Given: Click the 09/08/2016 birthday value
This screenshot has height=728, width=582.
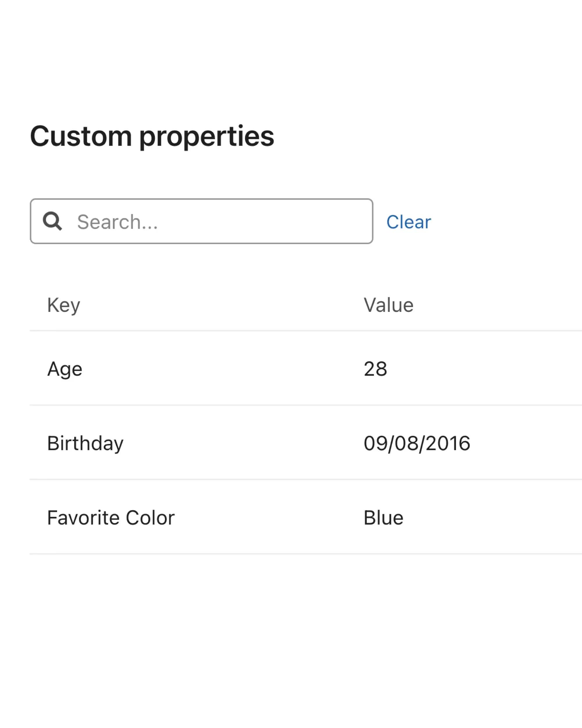Looking at the screenshot, I should 416,443.
